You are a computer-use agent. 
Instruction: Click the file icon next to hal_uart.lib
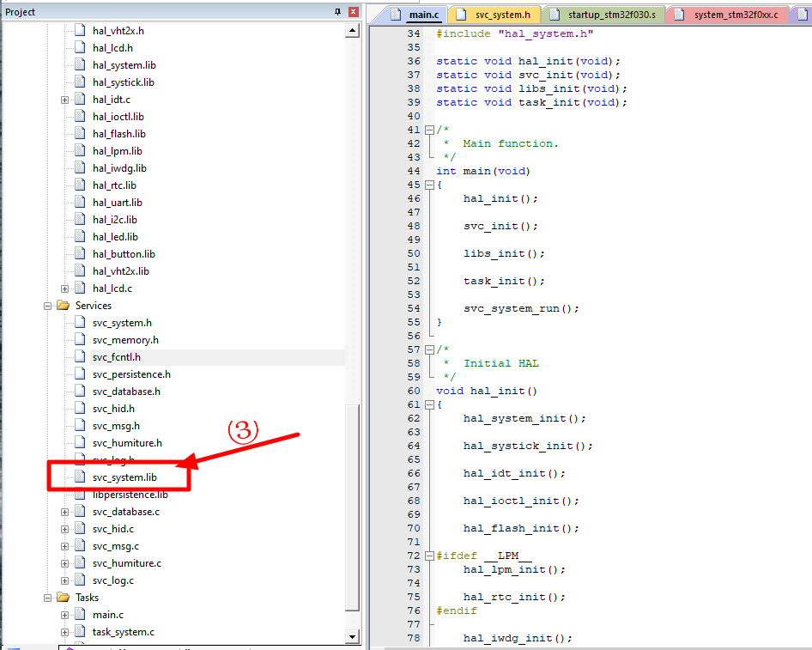pyautogui.click(x=80, y=203)
